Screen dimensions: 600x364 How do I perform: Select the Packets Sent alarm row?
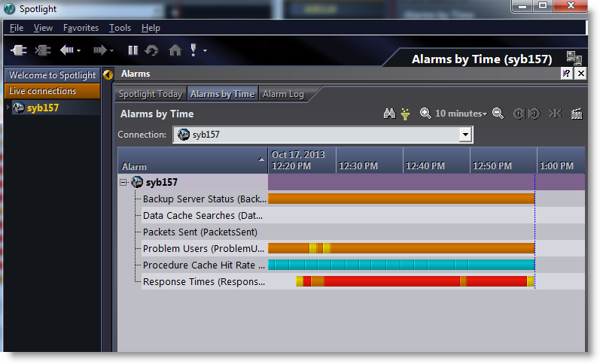(x=204, y=232)
